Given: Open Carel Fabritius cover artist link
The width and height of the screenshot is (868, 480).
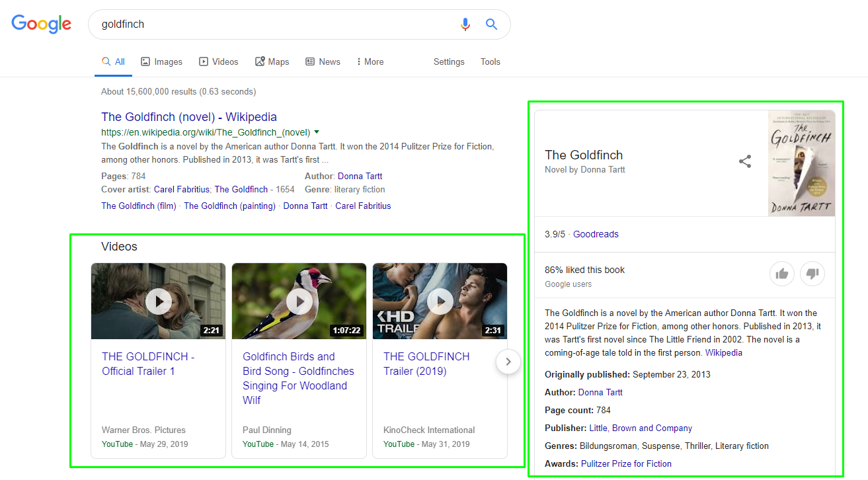Looking at the screenshot, I should pos(182,189).
